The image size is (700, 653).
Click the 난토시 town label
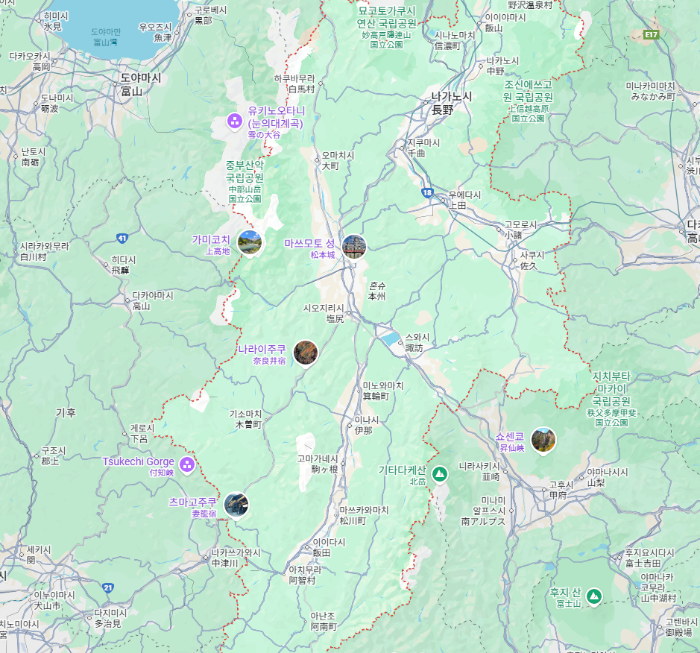click(33, 156)
